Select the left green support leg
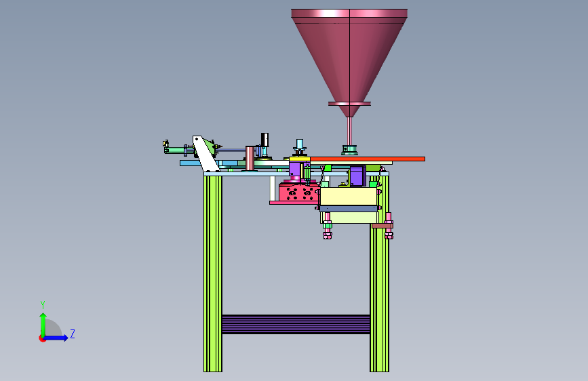This screenshot has height=381, width=588. click(x=213, y=273)
